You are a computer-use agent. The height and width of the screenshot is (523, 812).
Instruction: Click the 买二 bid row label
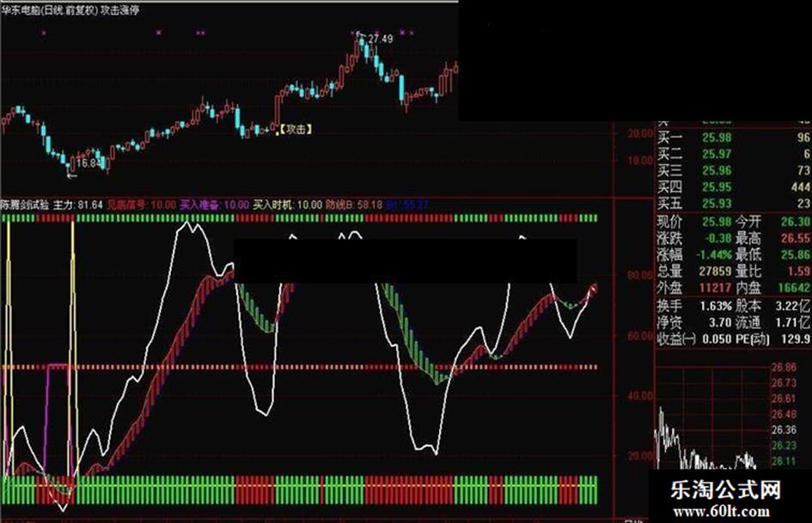[669, 154]
